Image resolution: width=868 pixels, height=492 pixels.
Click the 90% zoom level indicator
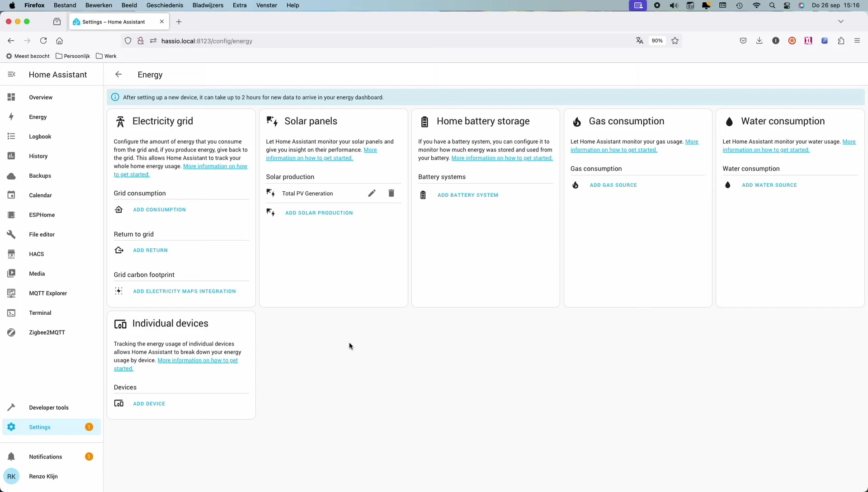657,41
